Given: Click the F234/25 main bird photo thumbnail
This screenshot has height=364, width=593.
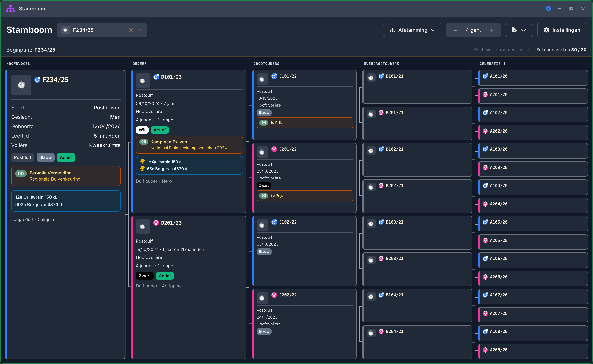Looking at the screenshot, I should 21,85.
